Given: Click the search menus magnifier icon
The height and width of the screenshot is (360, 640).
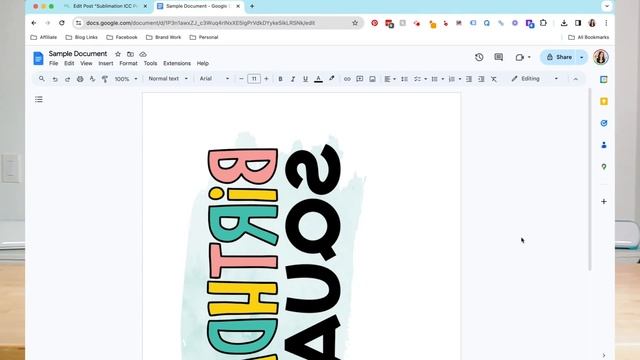Looking at the screenshot, I should [42, 79].
